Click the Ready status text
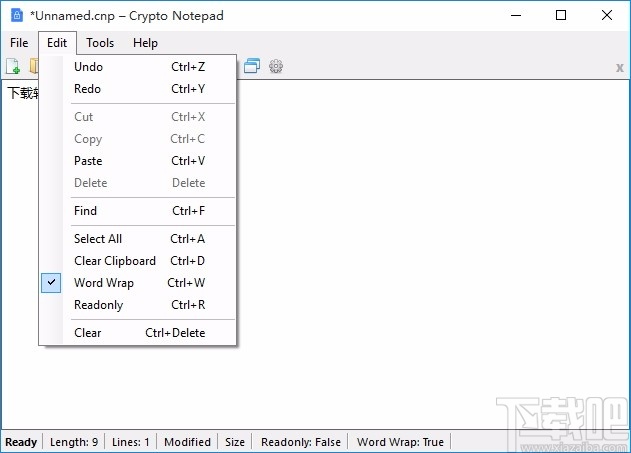The width and height of the screenshot is (631, 453). [21, 442]
